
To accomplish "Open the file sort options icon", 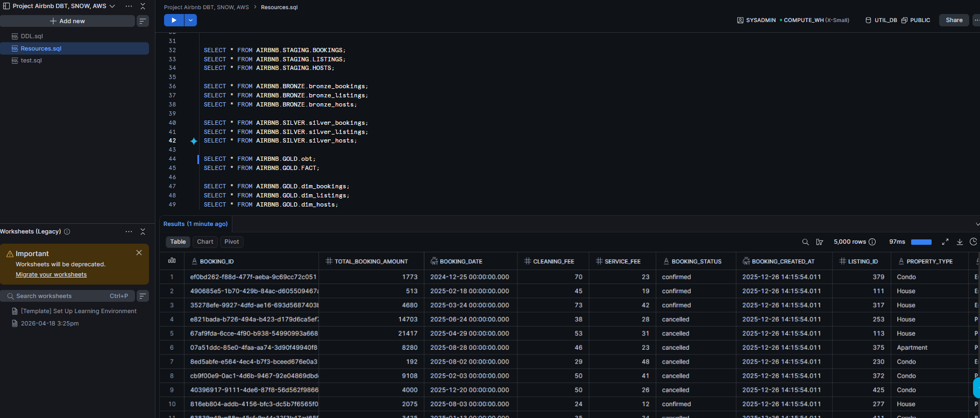I will point(143,21).
